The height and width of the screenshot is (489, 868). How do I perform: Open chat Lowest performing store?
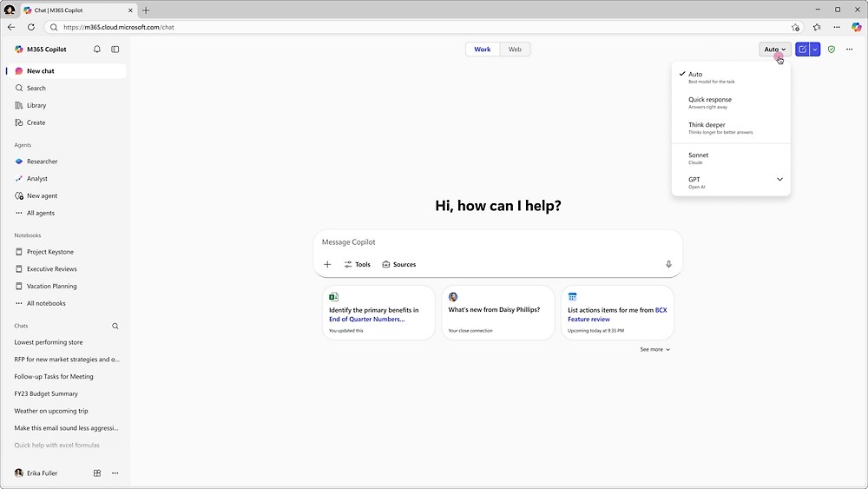coord(67,342)
